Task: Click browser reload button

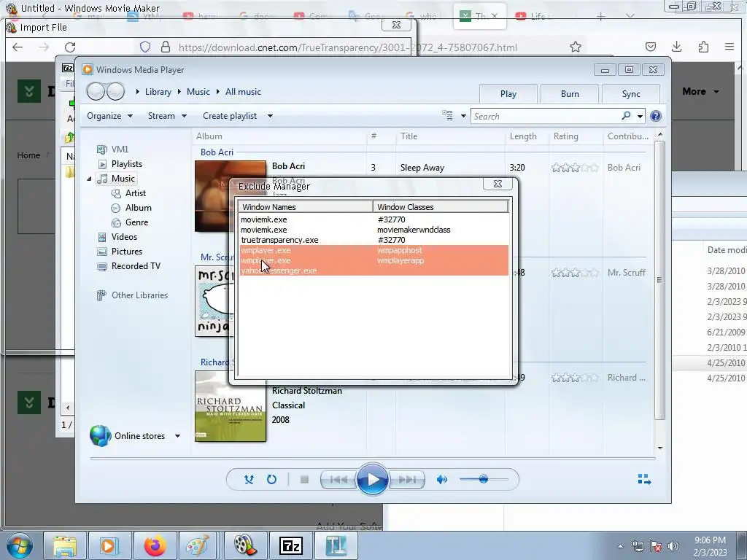Action: 70,47
